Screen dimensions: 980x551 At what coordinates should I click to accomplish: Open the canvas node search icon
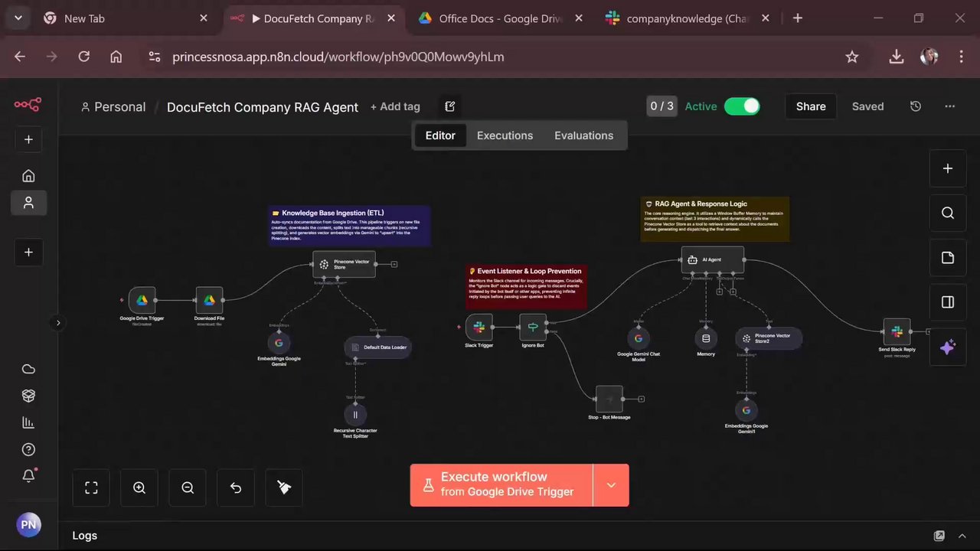948,213
